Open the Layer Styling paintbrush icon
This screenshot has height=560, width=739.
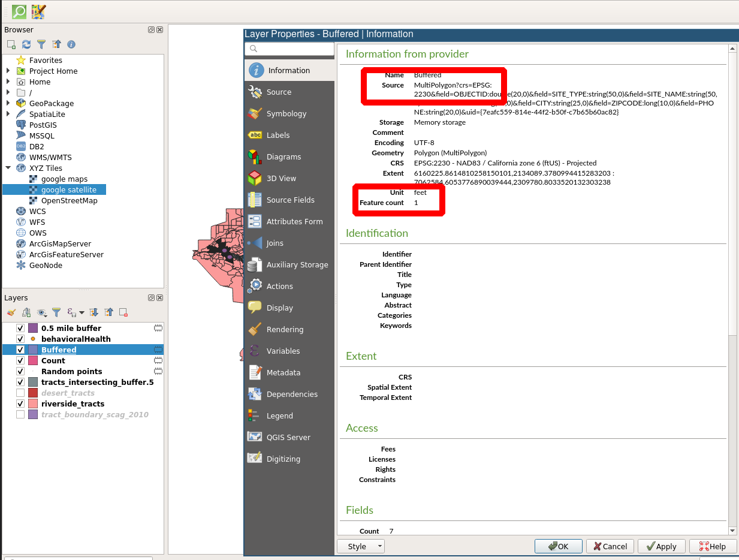click(11, 312)
